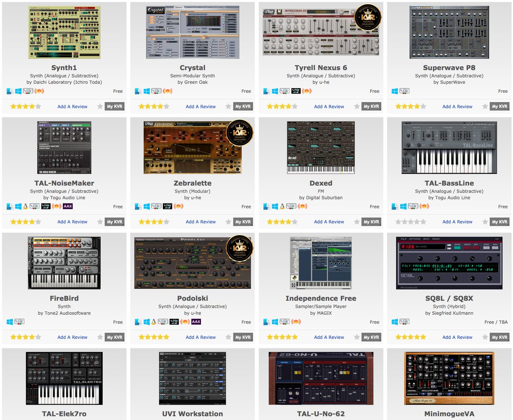Click the Audio Units icon on TAL-BassLine card
The image size is (513, 420).
[x=425, y=207]
